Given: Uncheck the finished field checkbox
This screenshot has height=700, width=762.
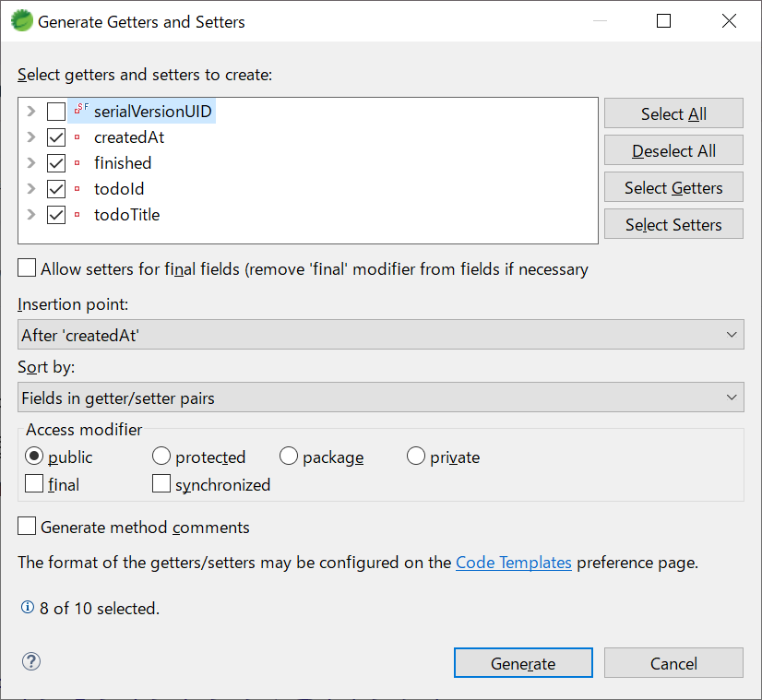Looking at the screenshot, I should coord(56,163).
